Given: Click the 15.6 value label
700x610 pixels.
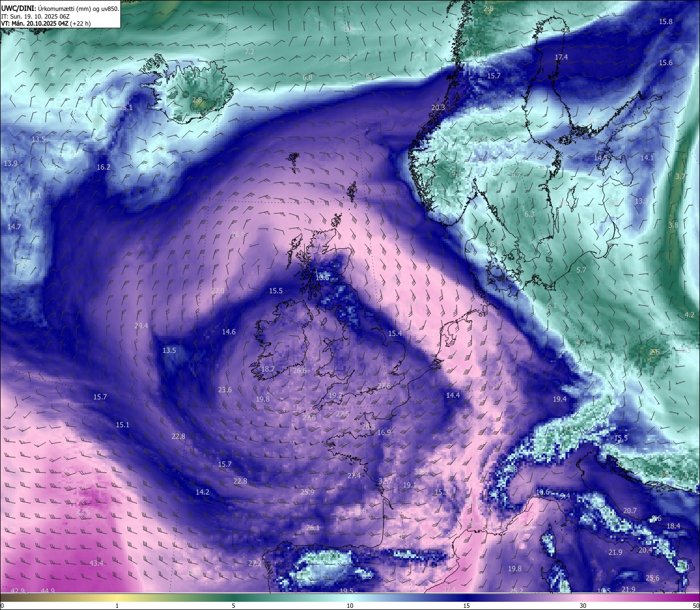Looking at the screenshot, I should 666,63.
